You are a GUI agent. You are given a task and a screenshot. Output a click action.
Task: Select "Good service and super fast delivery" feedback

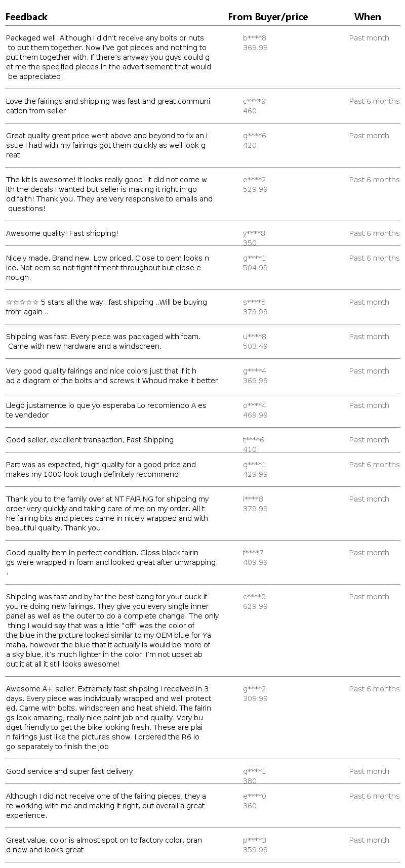pos(69,771)
